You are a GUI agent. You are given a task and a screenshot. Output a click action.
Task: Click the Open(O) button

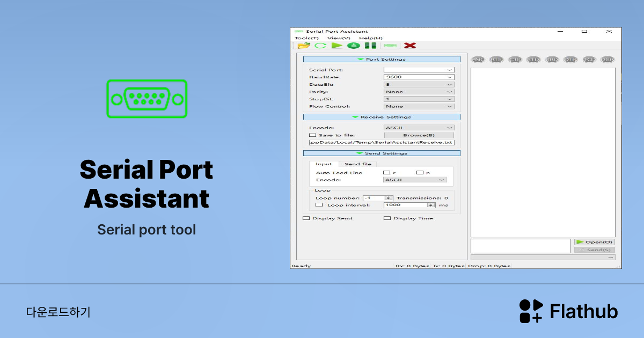click(594, 241)
